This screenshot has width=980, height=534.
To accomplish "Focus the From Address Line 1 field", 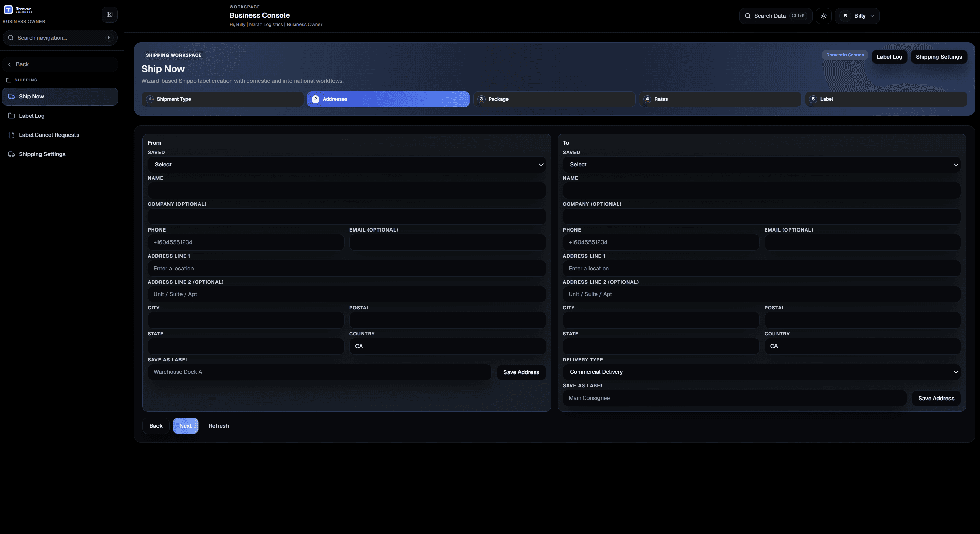I will [x=346, y=269].
